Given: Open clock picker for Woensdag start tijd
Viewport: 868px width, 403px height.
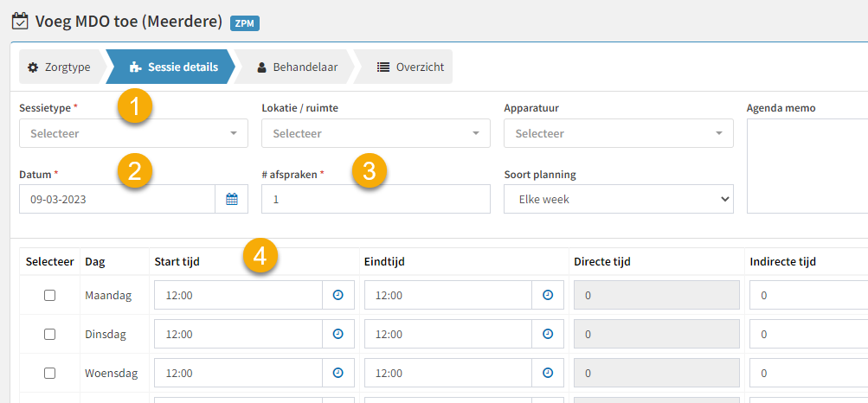Looking at the screenshot, I should (x=338, y=373).
